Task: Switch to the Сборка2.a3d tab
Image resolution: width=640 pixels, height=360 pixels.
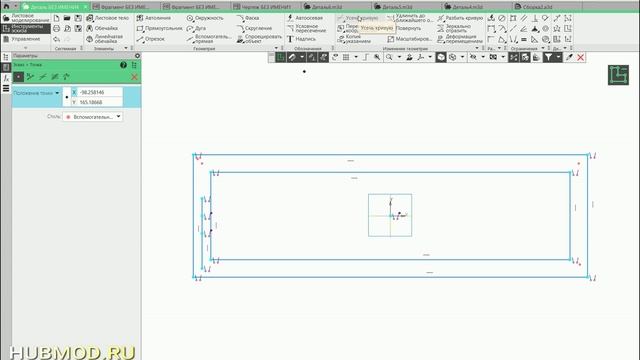Action: (537, 7)
